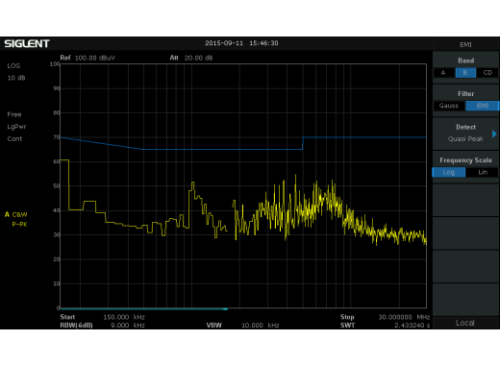Click the Local button

tap(465, 323)
